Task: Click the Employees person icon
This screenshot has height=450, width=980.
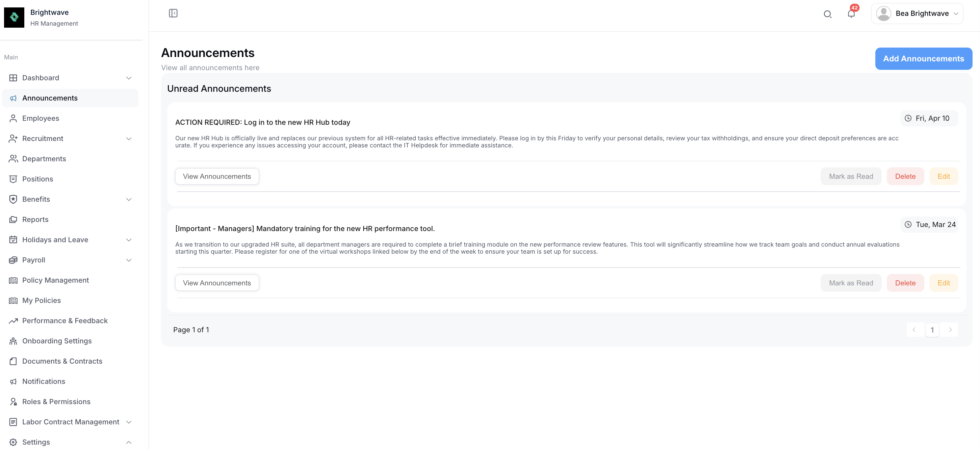Action: tap(13, 118)
